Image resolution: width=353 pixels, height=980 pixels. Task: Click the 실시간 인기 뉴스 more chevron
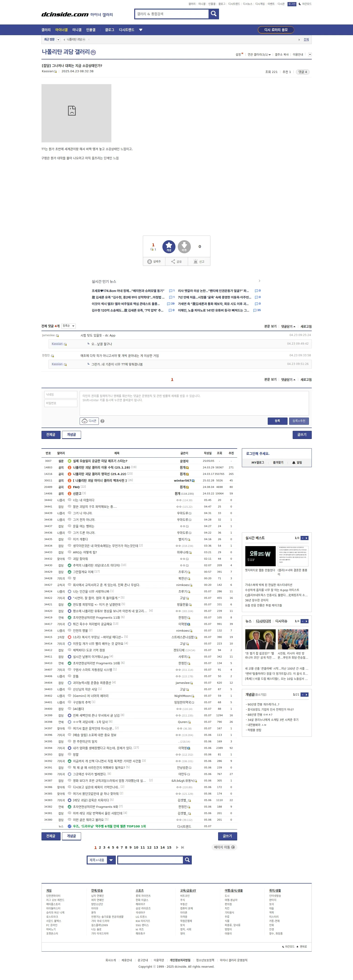pyautogui.click(x=259, y=281)
